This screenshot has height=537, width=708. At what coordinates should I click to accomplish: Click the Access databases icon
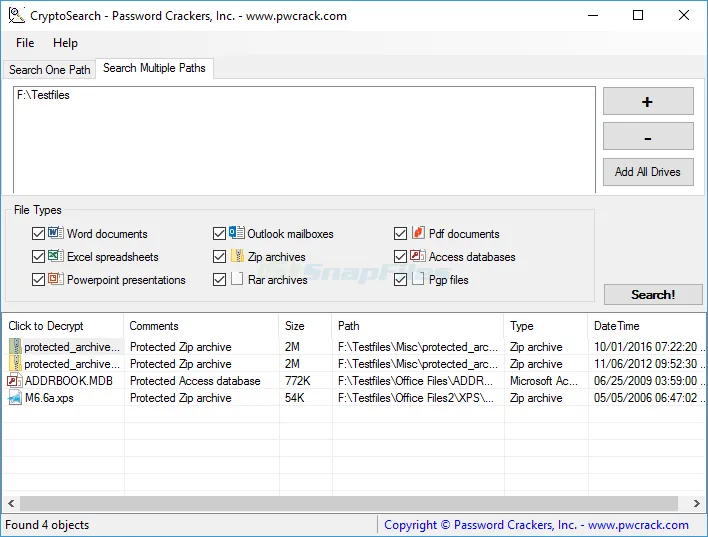tap(418, 256)
